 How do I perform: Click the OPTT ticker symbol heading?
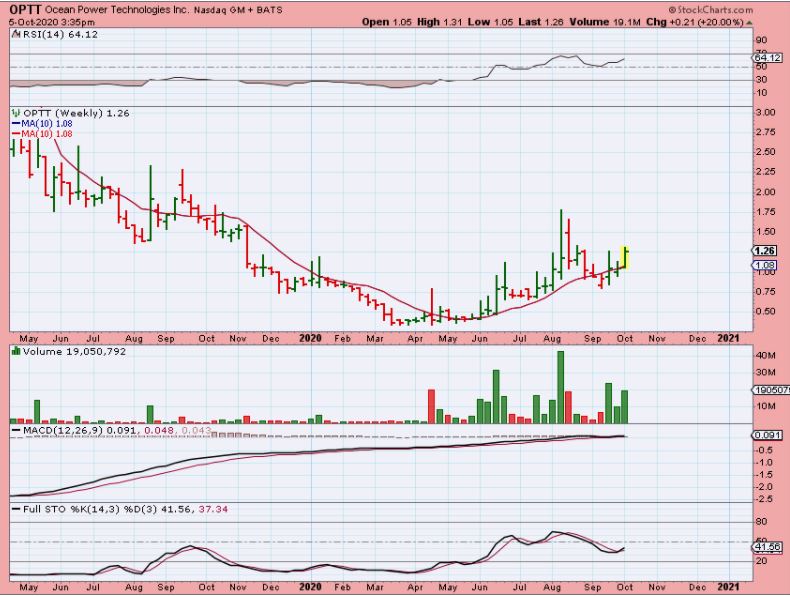(x=25, y=10)
